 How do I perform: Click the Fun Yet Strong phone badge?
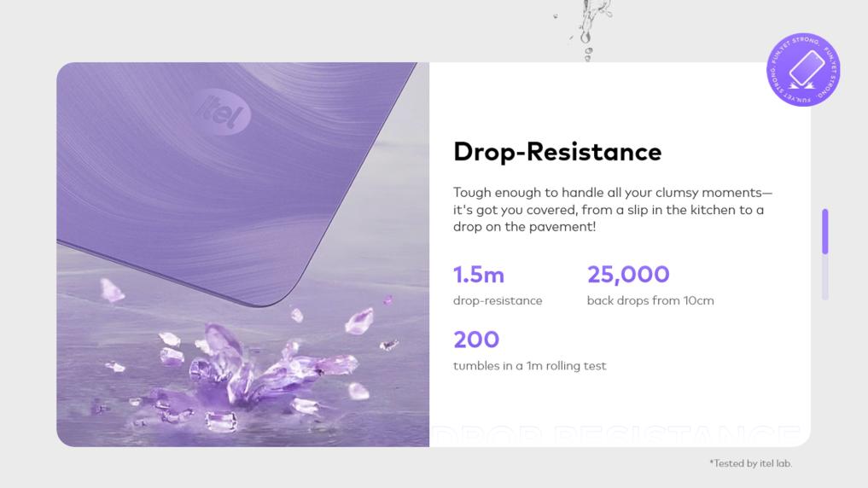coord(803,70)
